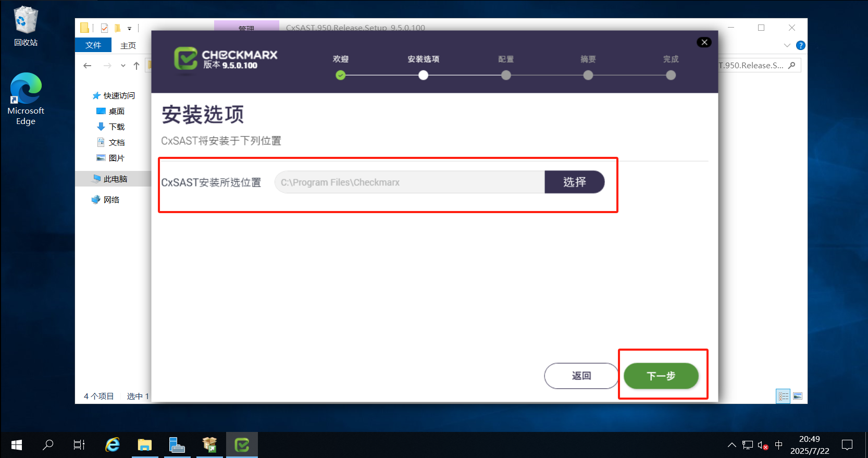Select 下载 in the navigation pane
This screenshot has width=868, height=458.
click(x=110, y=127)
